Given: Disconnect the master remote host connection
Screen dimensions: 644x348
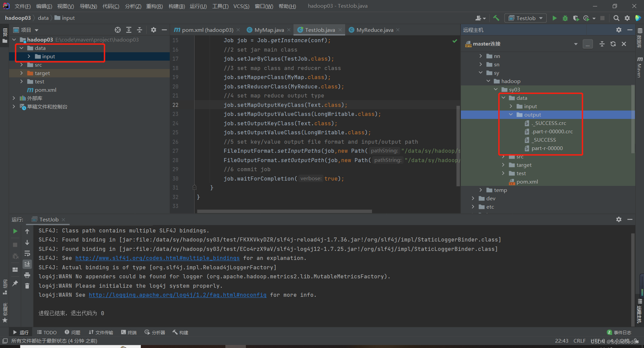Looking at the screenshot, I should [624, 44].
